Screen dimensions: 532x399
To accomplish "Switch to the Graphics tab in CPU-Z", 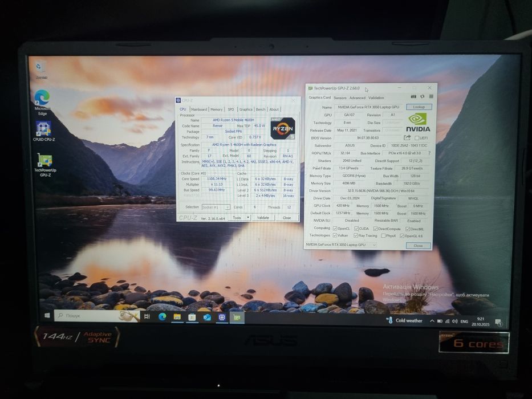I will point(246,109).
